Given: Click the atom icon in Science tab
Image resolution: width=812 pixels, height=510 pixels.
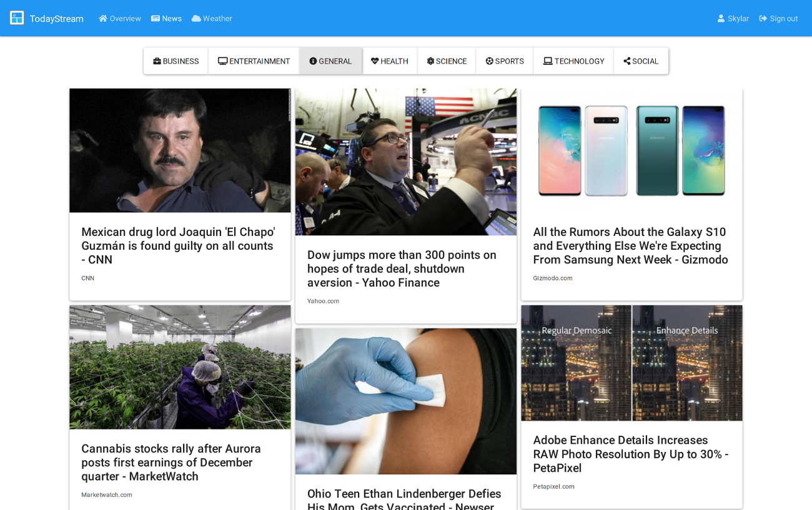Looking at the screenshot, I should pos(430,61).
